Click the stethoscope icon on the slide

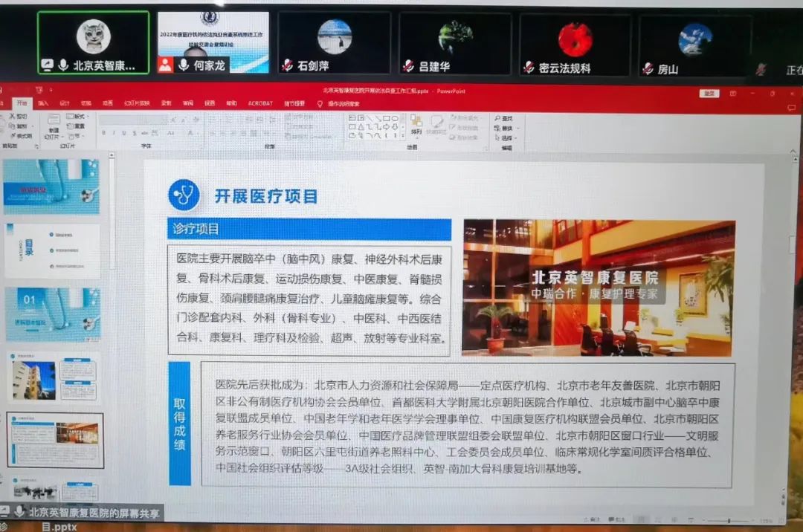tap(184, 195)
